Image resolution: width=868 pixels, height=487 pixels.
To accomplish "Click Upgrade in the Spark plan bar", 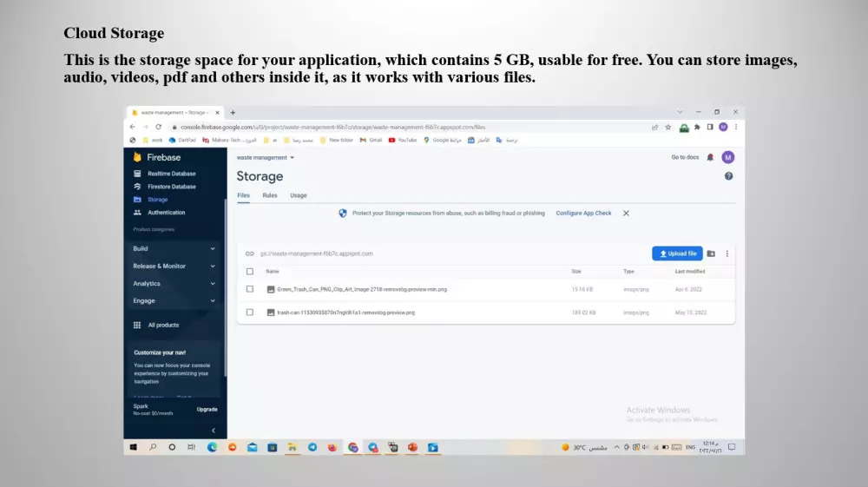I will 207,410.
